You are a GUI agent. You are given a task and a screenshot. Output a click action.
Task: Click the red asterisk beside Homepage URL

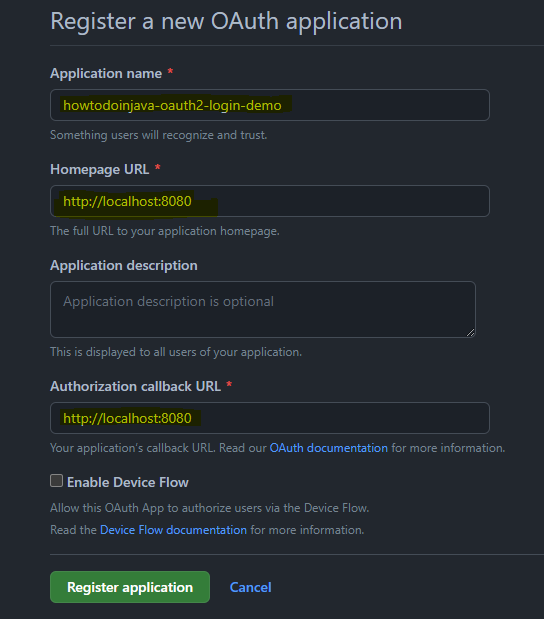point(158,168)
